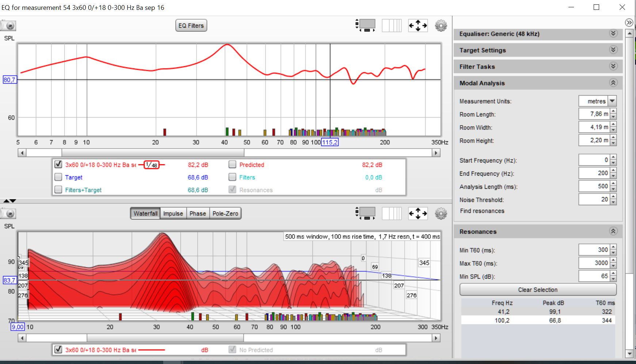Viewport: 636px width, 364px height.
Task: Click the EQ Filters button
Action: click(x=191, y=26)
